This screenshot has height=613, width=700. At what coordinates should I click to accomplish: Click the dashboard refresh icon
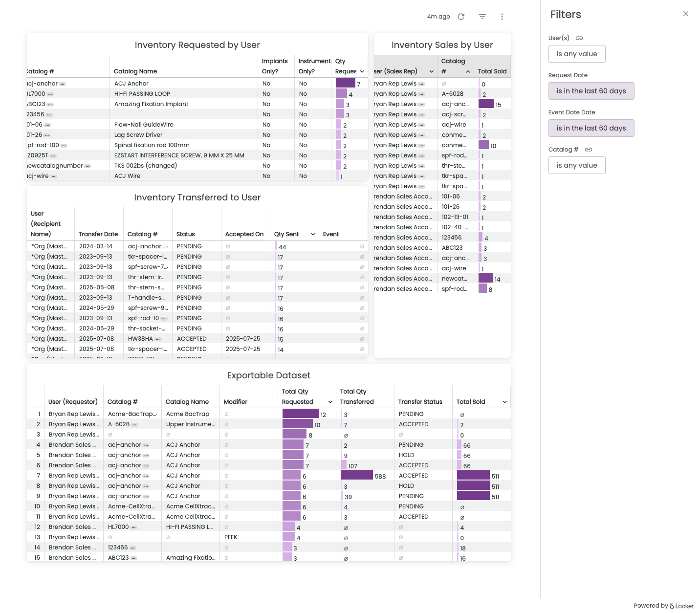pyautogui.click(x=460, y=17)
